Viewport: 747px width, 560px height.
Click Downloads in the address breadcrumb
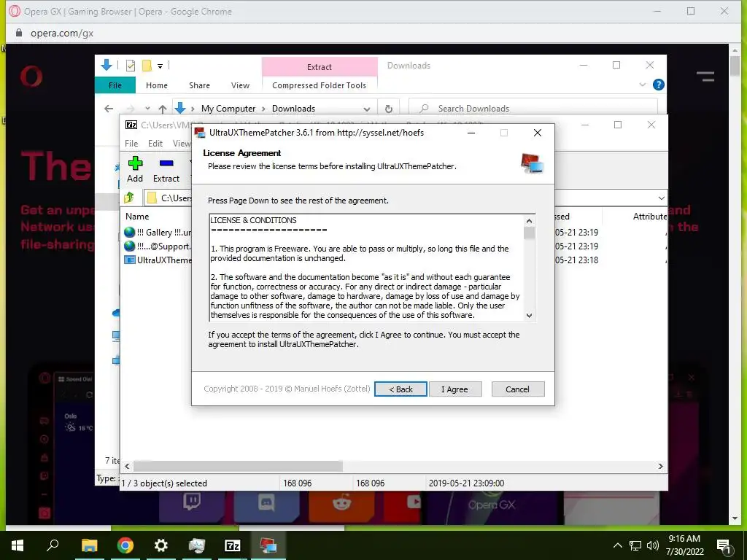[293, 109]
